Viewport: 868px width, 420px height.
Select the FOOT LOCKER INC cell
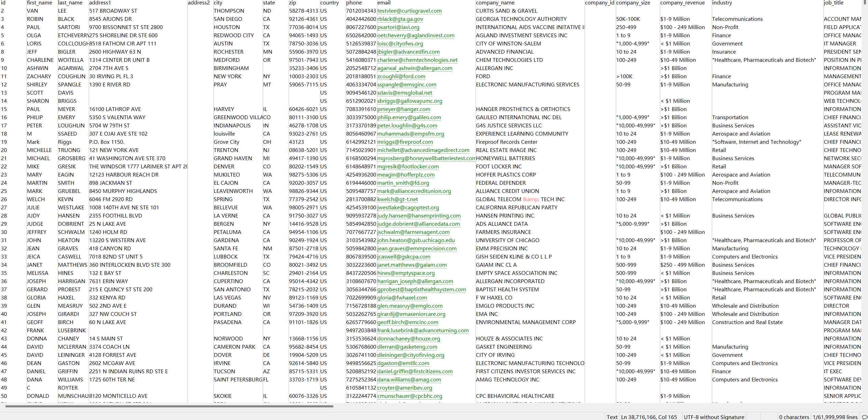point(499,167)
